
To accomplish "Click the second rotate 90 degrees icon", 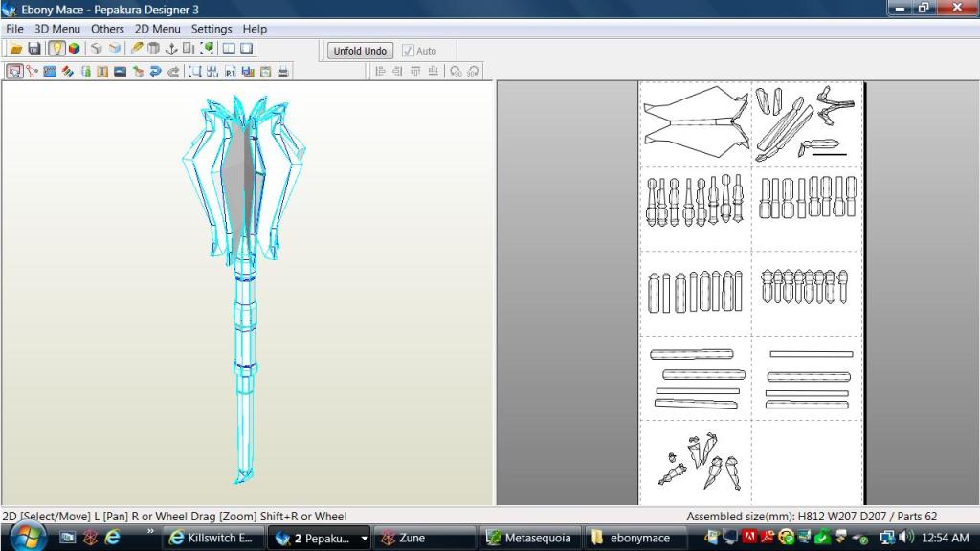I will click(x=473, y=71).
